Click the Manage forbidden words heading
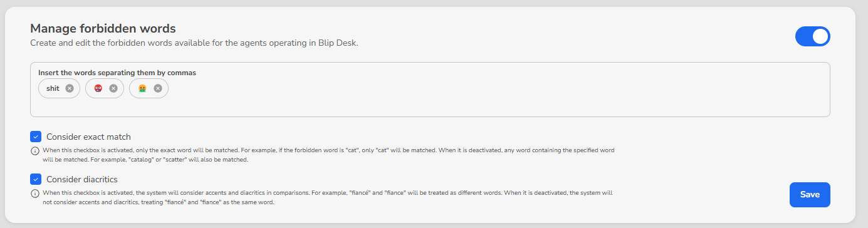The width and height of the screenshot is (868, 228). (x=103, y=28)
